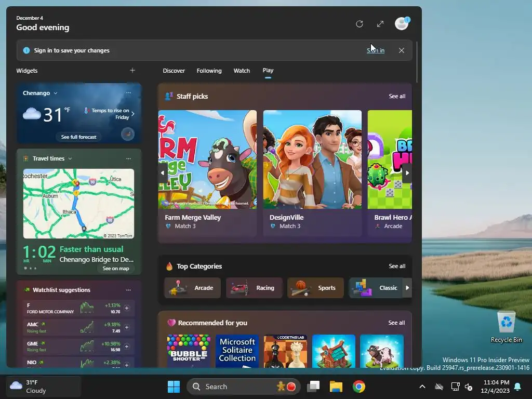
Task: Click Ford Motor Company stock row
Action: click(x=79, y=308)
